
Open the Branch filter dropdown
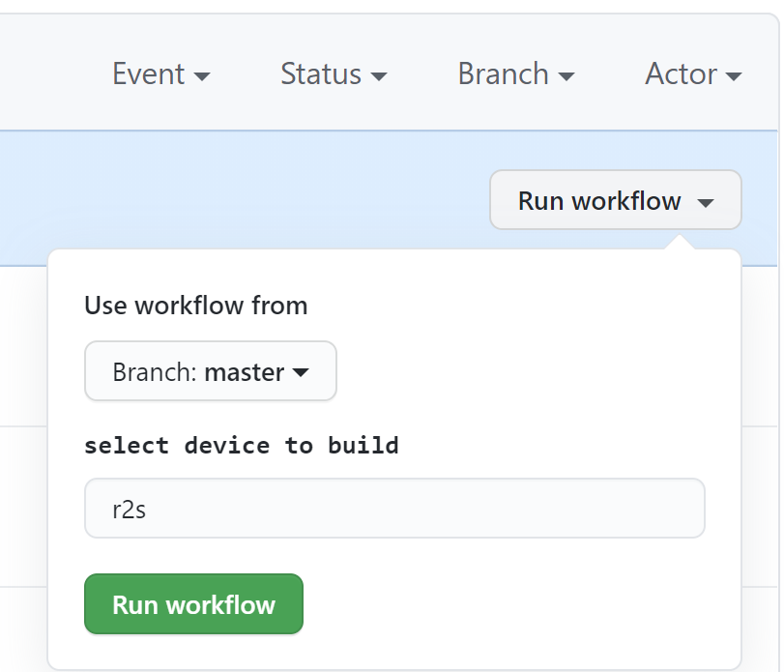pos(516,74)
